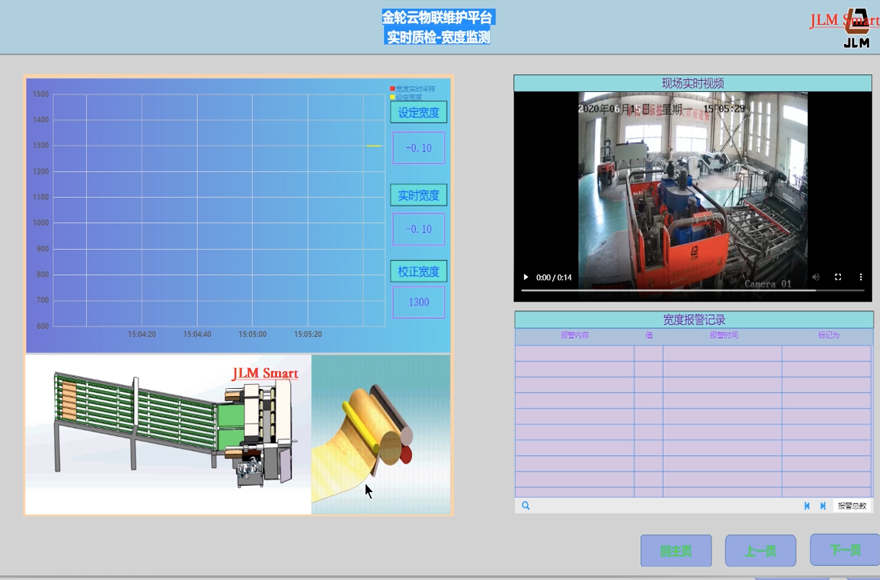Click the 报警总数 alarm total field
Image resolution: width=880 pixels, height=580 pixels.
click(852, 506)
